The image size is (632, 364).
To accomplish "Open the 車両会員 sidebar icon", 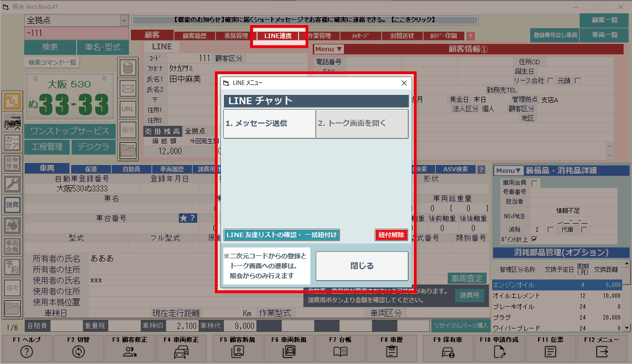I will (x=12, y=246).
